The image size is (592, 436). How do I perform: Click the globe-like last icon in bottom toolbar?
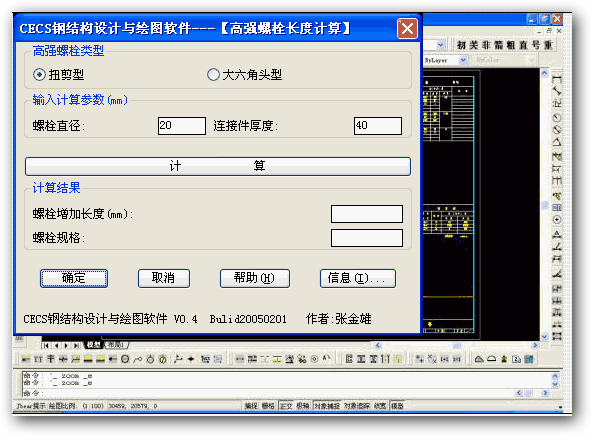pyautogui.click(x=529, y=359)
